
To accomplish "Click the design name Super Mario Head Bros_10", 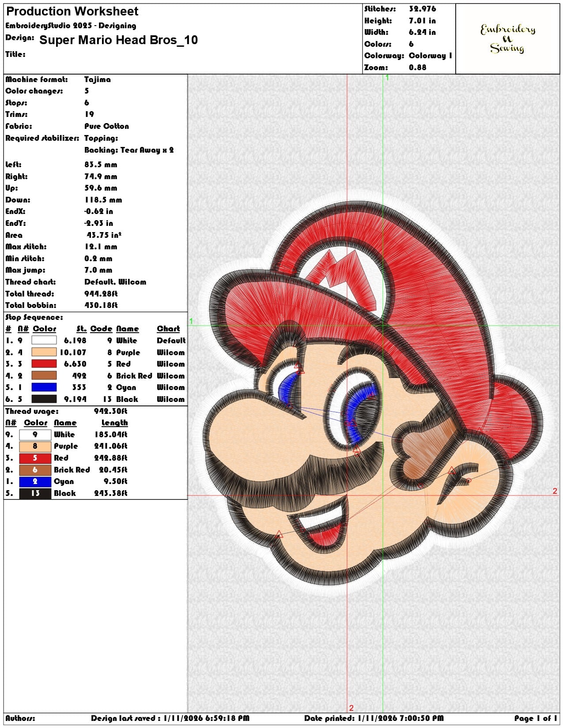I will tap(119, 40).
